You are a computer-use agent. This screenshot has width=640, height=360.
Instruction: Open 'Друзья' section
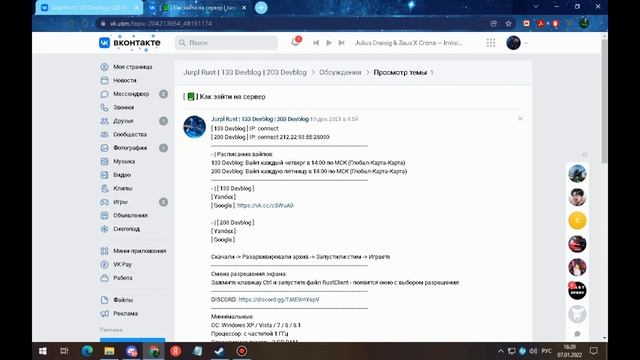(x=123, y=121)
